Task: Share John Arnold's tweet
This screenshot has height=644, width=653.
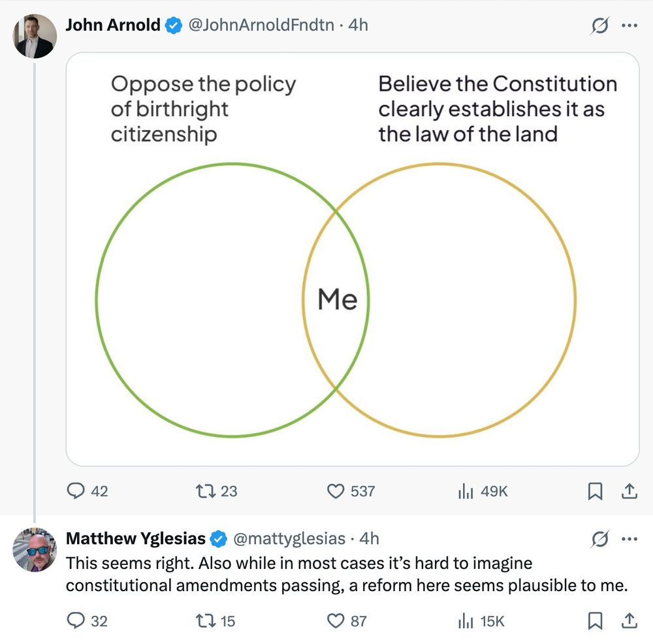Action: click(629, 491)
